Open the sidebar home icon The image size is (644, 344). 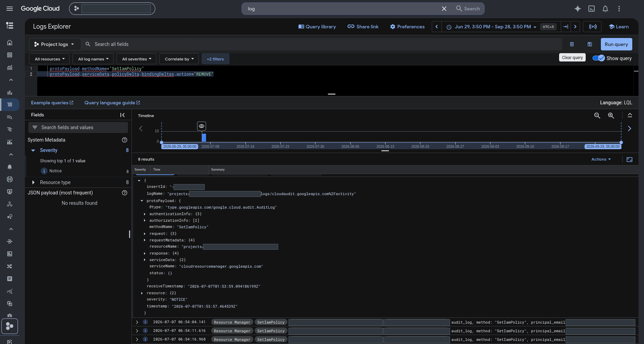(x=10, y=42)
